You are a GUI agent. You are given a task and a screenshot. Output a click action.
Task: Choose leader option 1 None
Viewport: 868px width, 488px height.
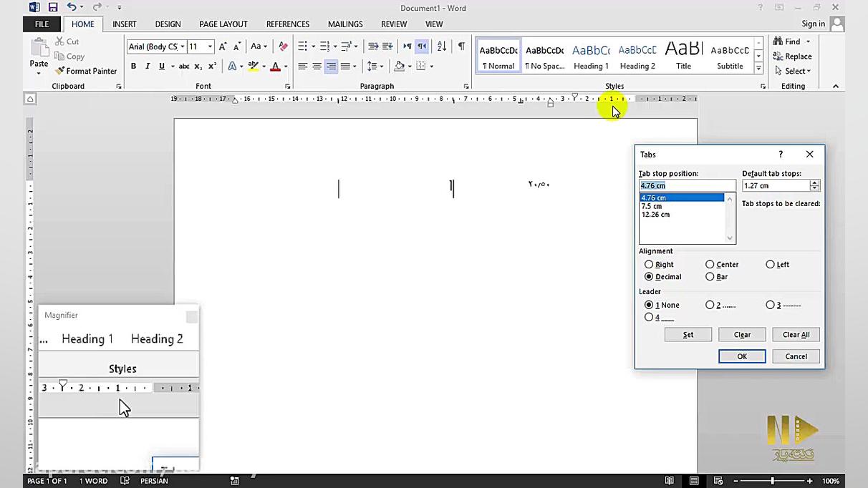[x=649, y=305]
